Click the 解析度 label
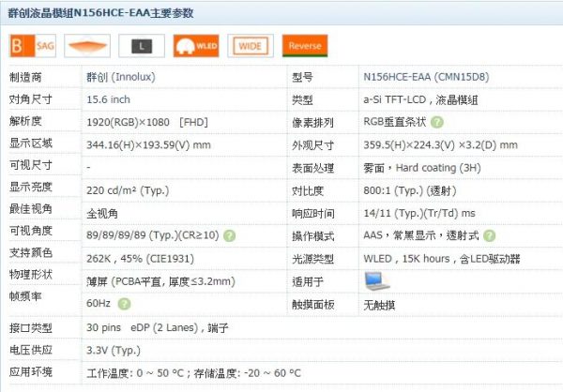 [x=25, y=121]
